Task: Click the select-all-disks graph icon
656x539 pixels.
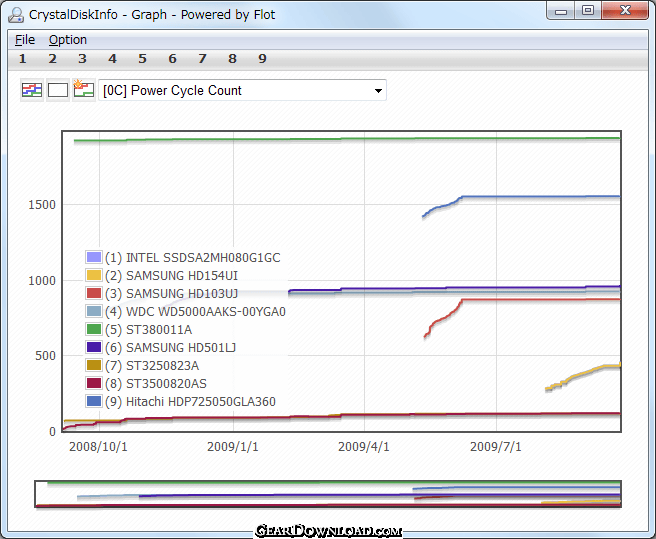Action: [32, 90]
